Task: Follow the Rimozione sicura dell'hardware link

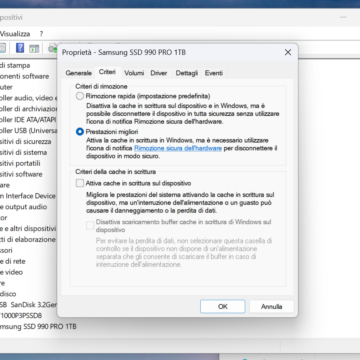Action: [178, 148]
